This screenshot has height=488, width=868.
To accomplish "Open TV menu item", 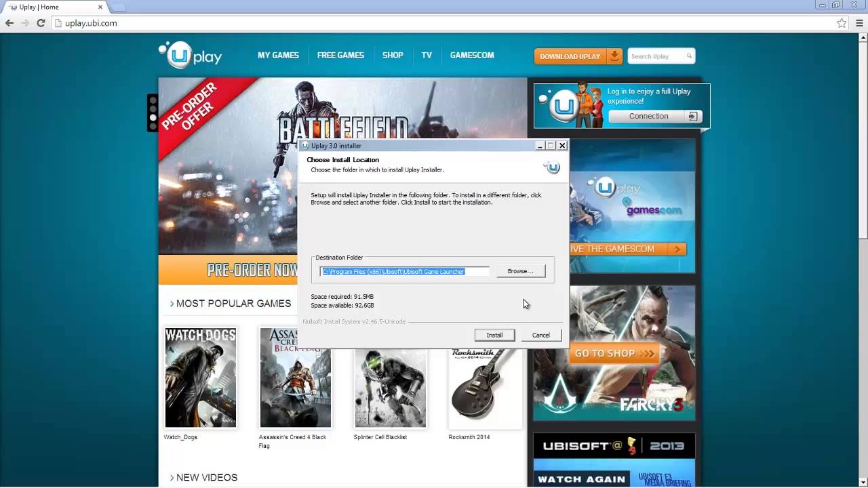I will point(427,56).
